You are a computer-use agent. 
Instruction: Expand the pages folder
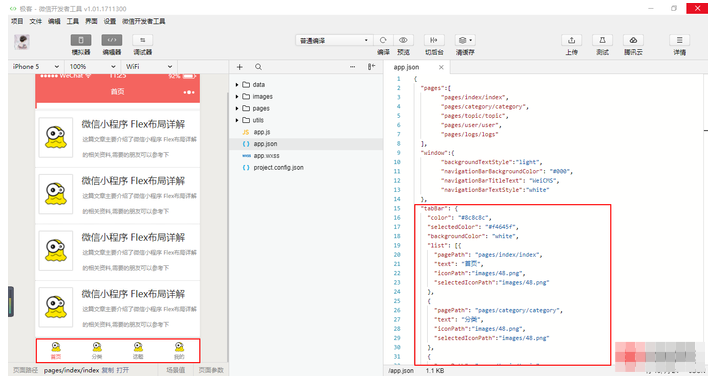pyautogui.click(x=237, y=108)
